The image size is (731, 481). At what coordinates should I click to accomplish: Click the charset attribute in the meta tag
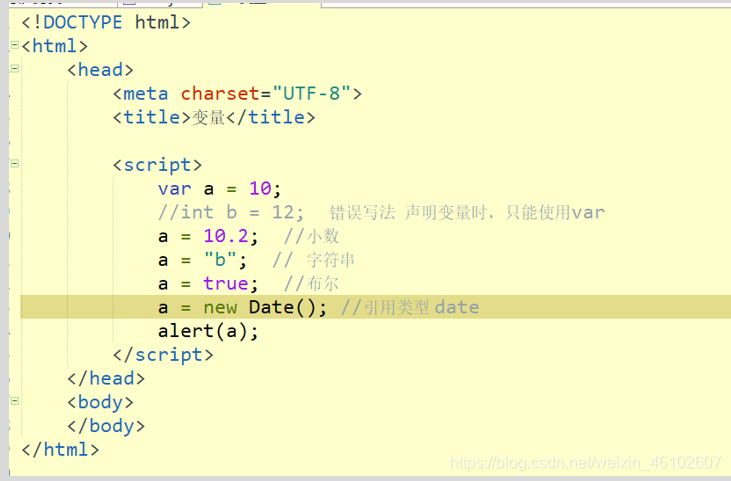coord(220,94)
